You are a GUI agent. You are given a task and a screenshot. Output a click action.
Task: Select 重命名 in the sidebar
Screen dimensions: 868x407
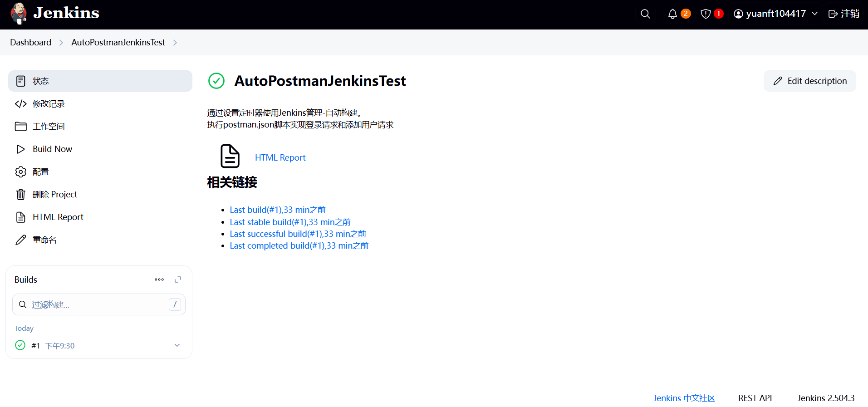tap(100, 240)
